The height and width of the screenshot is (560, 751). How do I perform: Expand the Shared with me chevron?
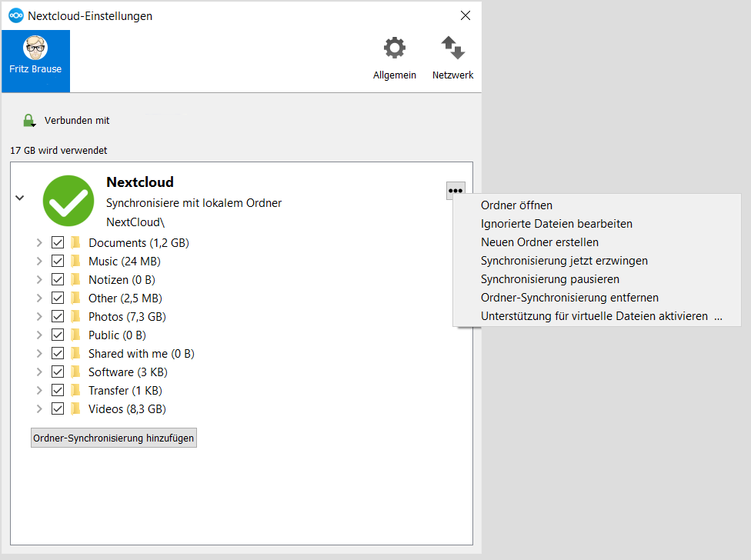tap(39, 354)
